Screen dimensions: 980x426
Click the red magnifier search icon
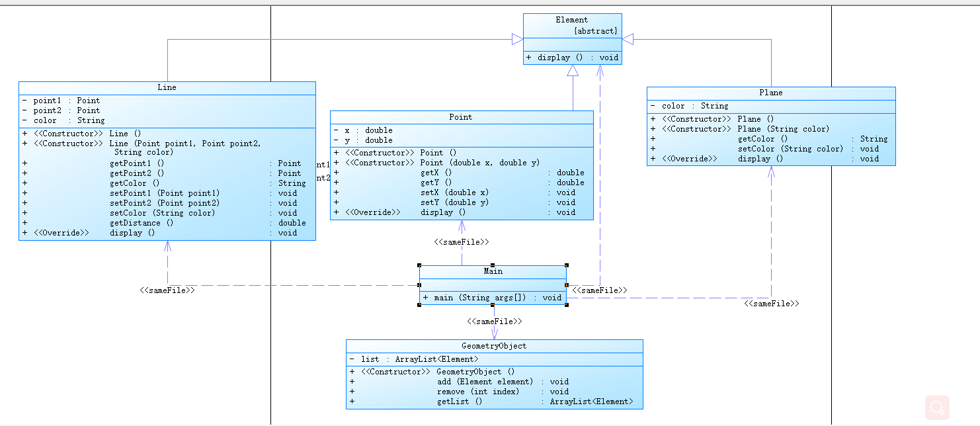coord(937,407)
